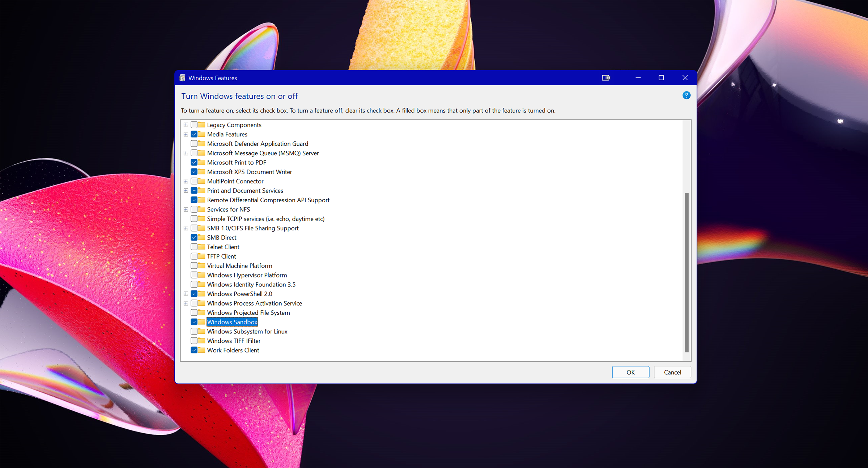Enable Windows Hypervisor Platform checkbox
This screenshot has height=468, width=868.
tap(194, 275)
